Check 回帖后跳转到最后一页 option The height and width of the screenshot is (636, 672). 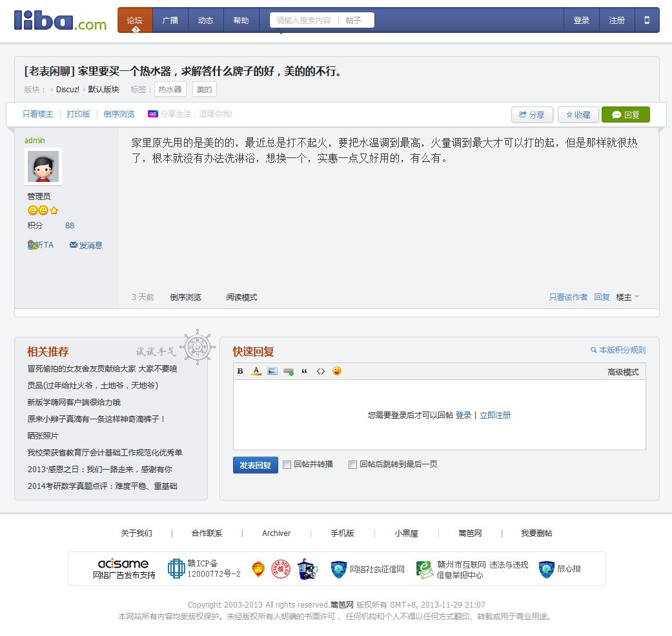click(x=352, y=464)
